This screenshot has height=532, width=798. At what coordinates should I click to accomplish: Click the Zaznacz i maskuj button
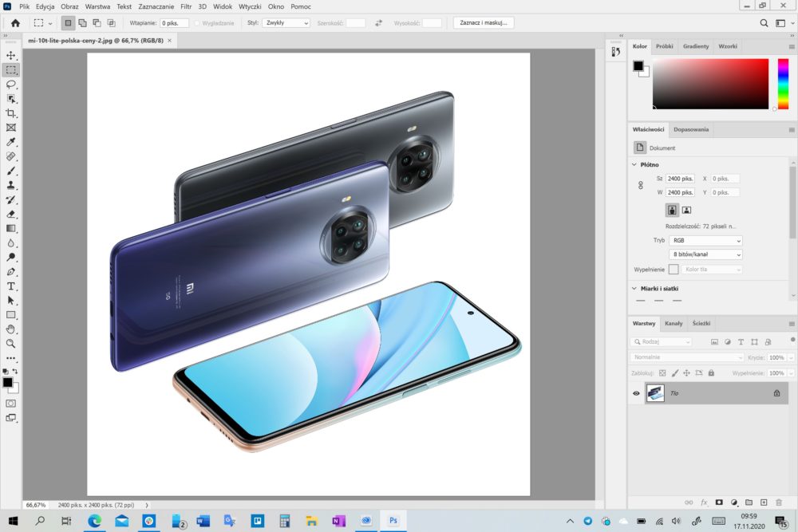coord(484,23)
